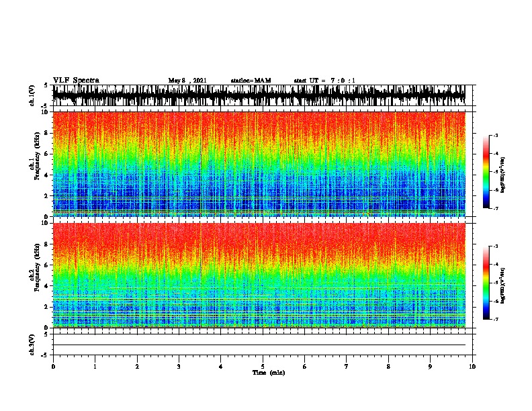The width and height of the screenshot is (532, 411).
Task: Click the "VLF Spectra" plot title
Action: click(x=76, y=81)
